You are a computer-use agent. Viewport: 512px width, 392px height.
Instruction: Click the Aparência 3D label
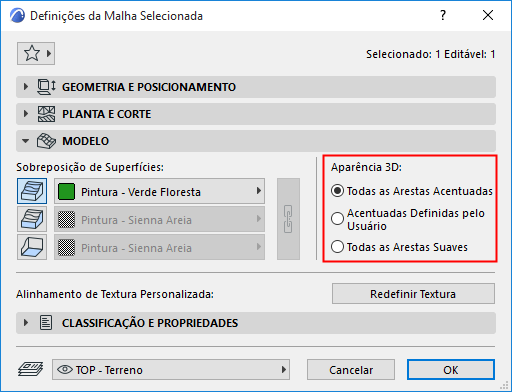click(x=366, y=167)
